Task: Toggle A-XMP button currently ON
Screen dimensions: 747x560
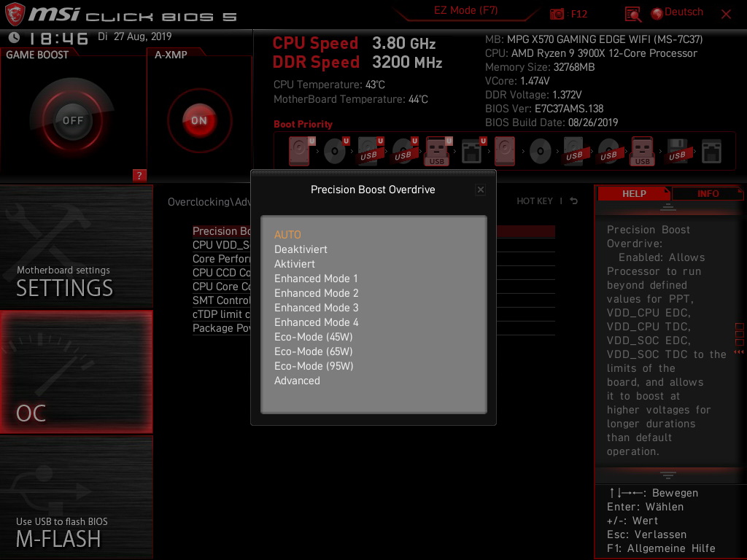Action: 199,120
